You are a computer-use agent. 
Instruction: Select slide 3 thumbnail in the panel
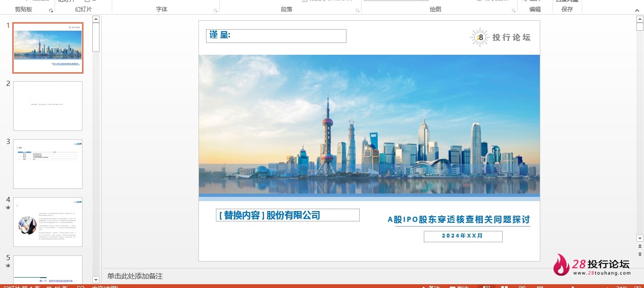[48, 164]
